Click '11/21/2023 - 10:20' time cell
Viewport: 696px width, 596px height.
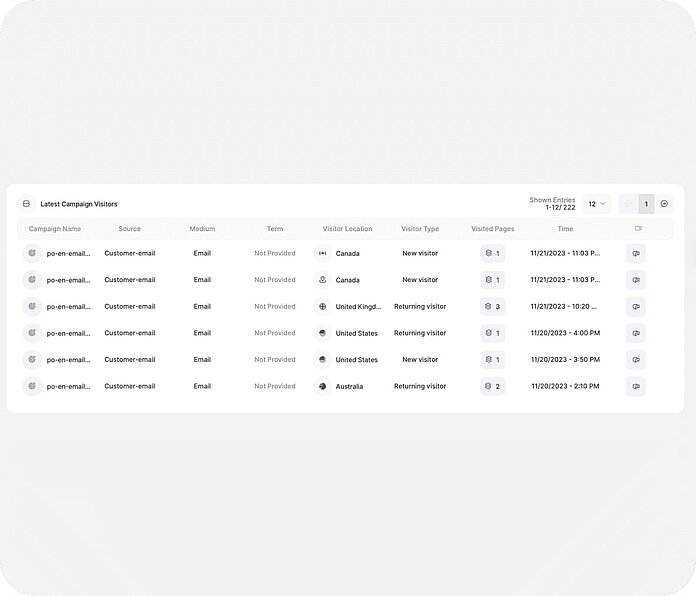click(564, 306)
